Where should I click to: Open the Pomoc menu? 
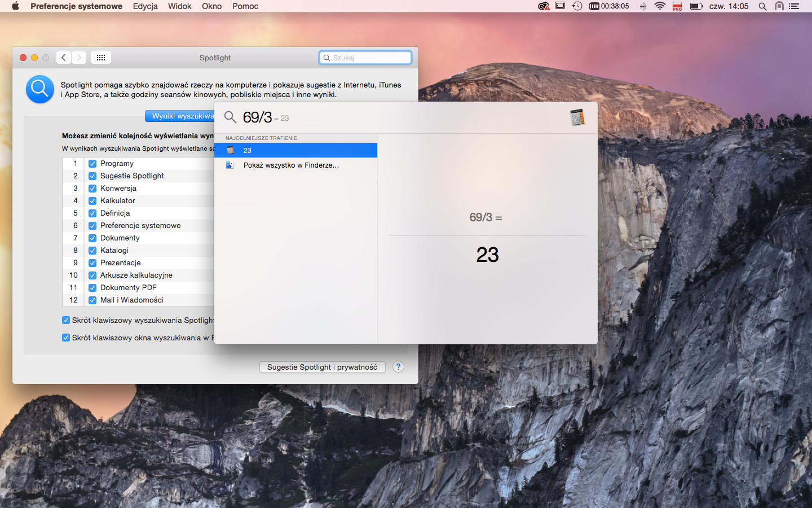coord(245,6)
